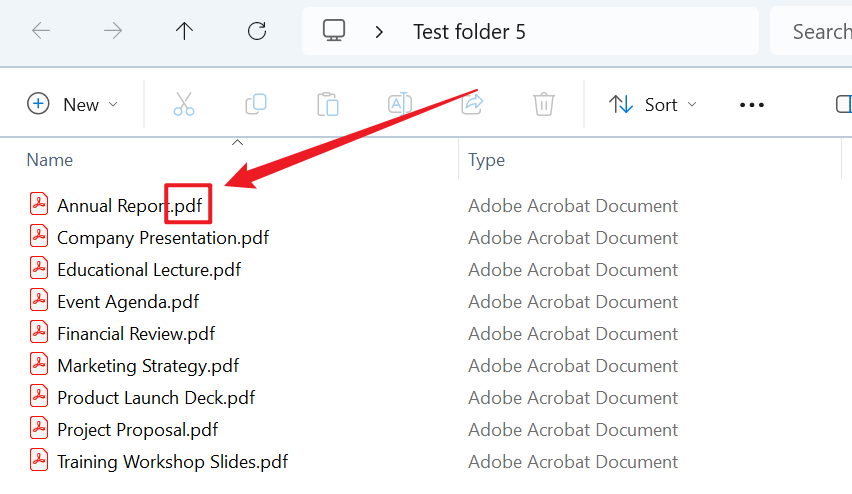Image resolution: width=852 pixels, height=494 pixels.
Task: Select the Marketing Strategy.pdf file
Action: pos(148,366)
